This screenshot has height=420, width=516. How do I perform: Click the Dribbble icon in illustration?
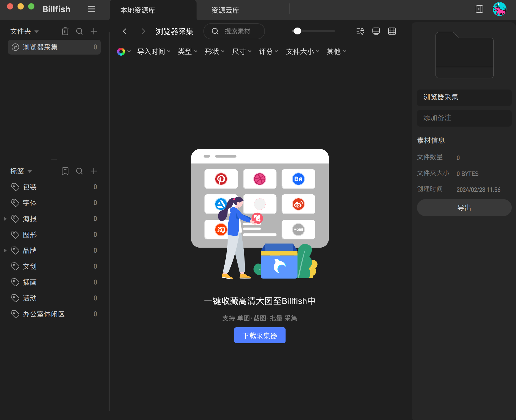(260, 179)
